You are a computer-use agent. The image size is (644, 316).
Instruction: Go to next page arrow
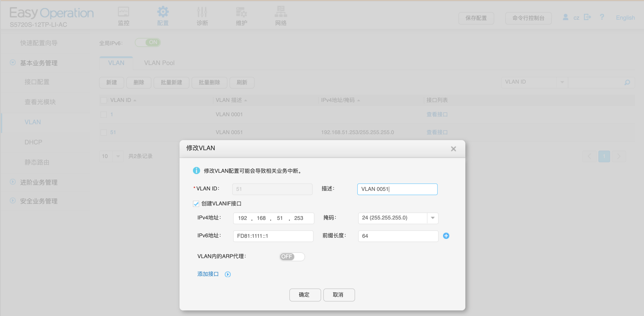click(619, 156)
